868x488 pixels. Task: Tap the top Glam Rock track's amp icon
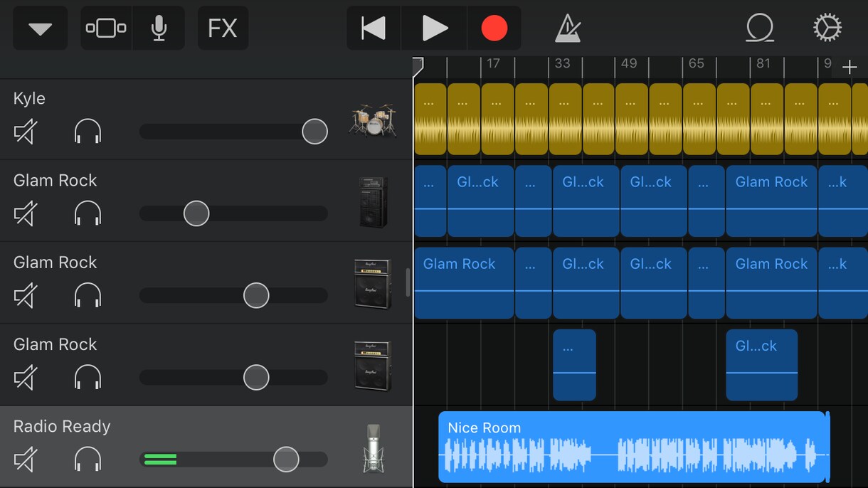click(373, 202)
